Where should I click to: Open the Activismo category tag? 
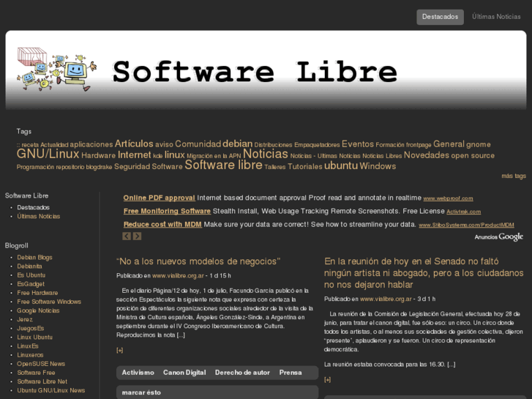click(138, 373)
